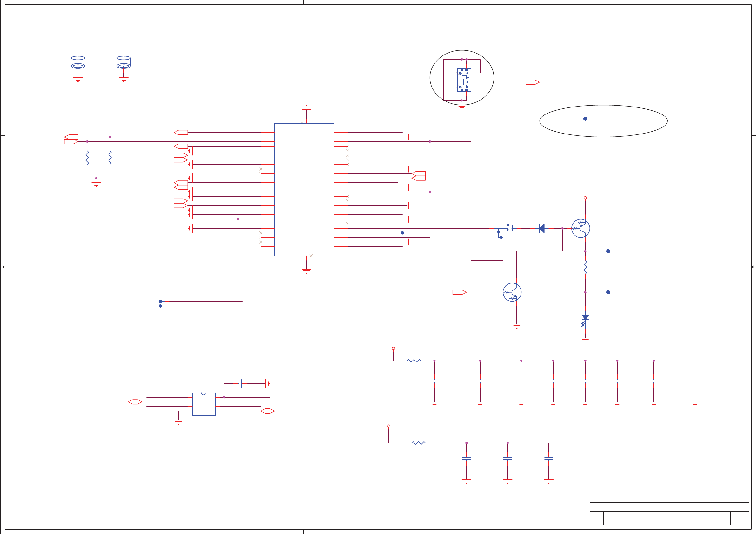This screenshot has height=534, width=756.
Task: Select the right mounting hole symbol
Action: [x=123, y=62]
